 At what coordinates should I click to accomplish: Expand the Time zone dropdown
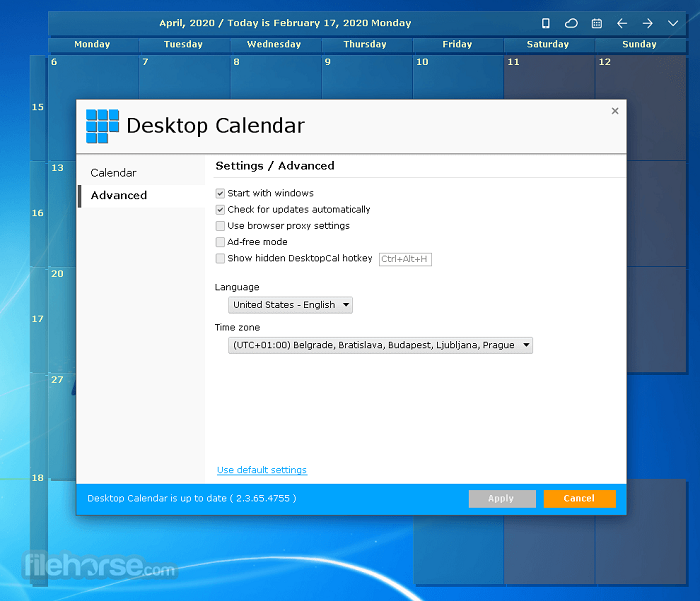point(380,345)
